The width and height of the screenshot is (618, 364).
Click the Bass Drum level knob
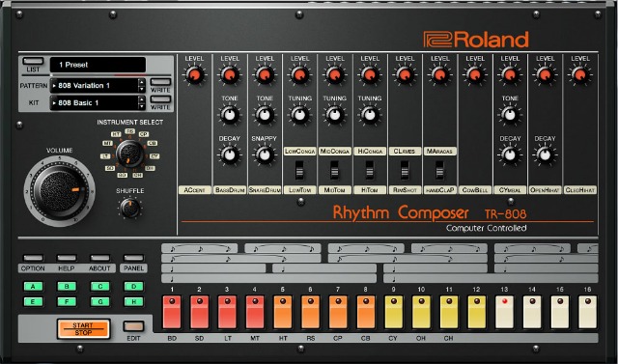230,75
